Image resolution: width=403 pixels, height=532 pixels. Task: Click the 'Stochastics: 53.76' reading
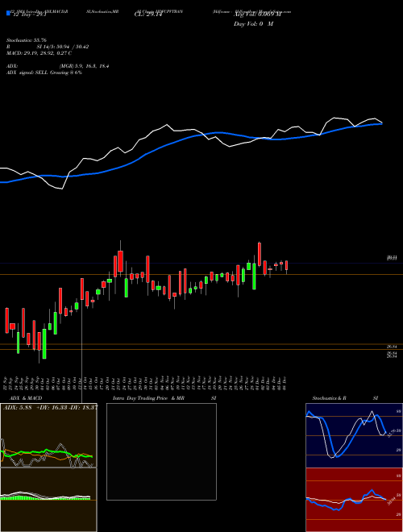[27, 40]
